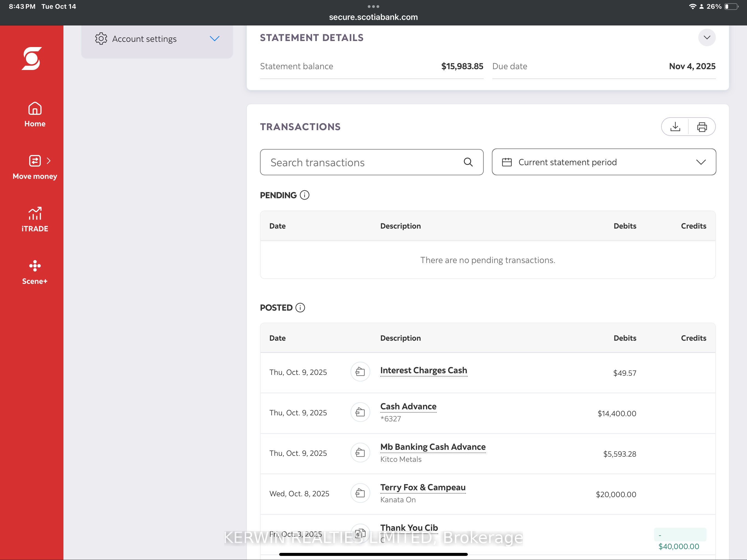Screen dimensions: 747x560
Task: Open the Current statement period dropdown
Action: click(604, 162)
